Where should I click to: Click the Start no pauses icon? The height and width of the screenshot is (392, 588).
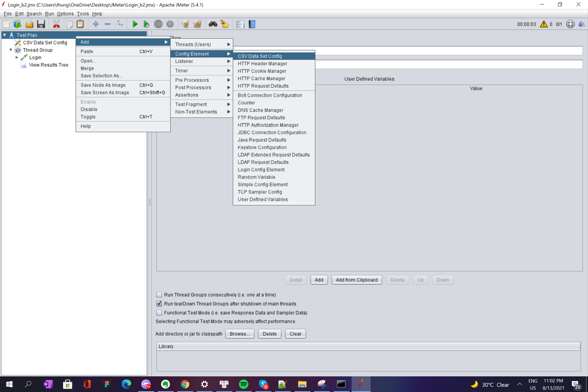click(146, 24)
